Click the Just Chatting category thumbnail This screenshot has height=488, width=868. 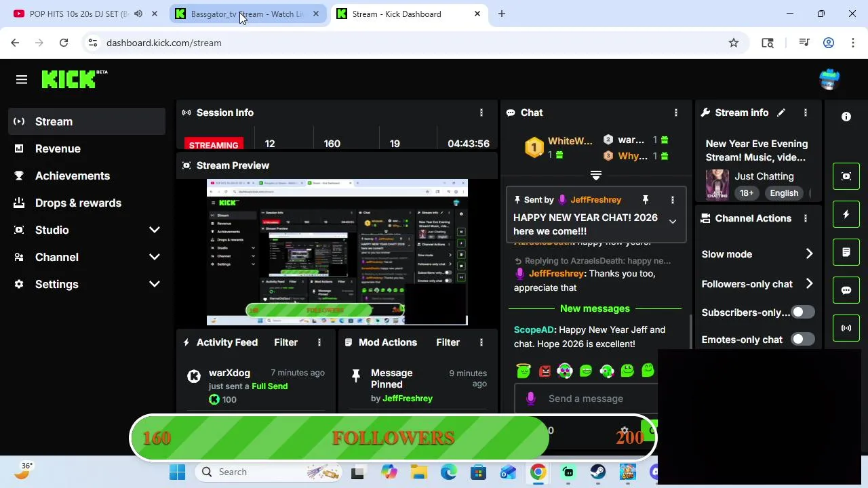[717, 185]
